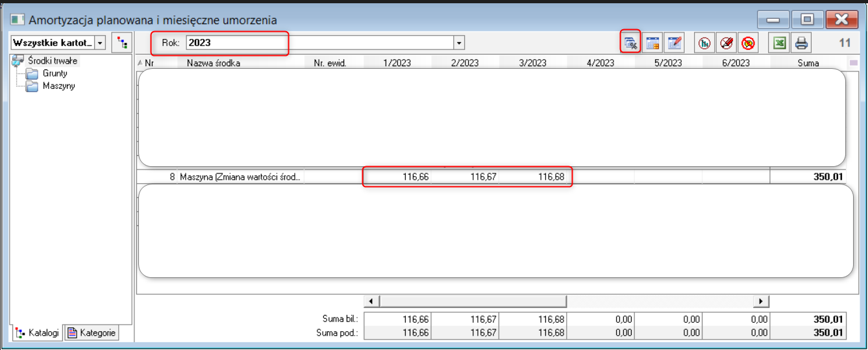Viewport: 868px width, 350px height.
Task: Click the depreciation percentage calculation icon
Action: 630,43
